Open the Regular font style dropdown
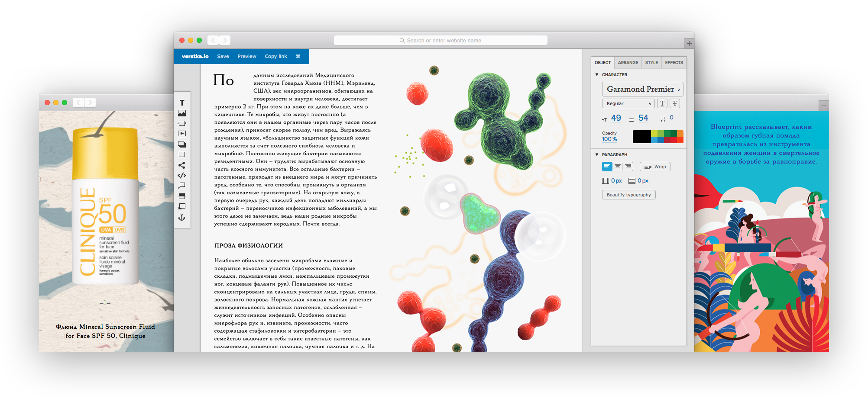Viewport: 868px width, 398px height. [x=628, y=103]
